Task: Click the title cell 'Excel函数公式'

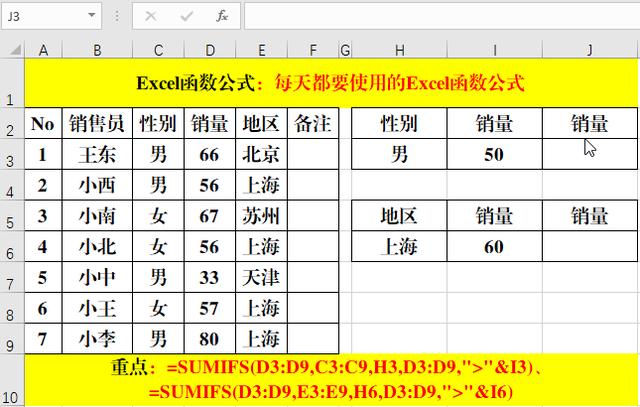Action: 331,83
